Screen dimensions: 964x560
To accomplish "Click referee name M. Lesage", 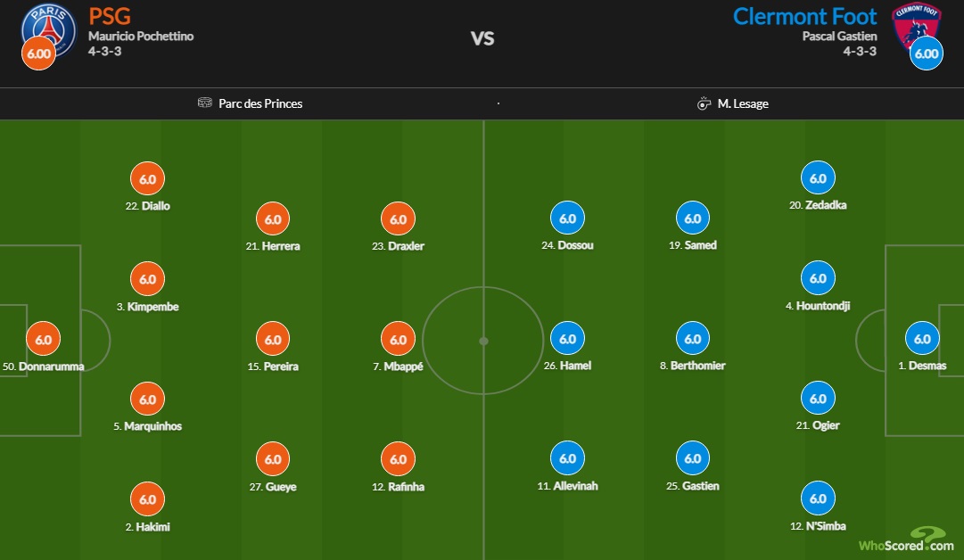I will click(743, 103).
